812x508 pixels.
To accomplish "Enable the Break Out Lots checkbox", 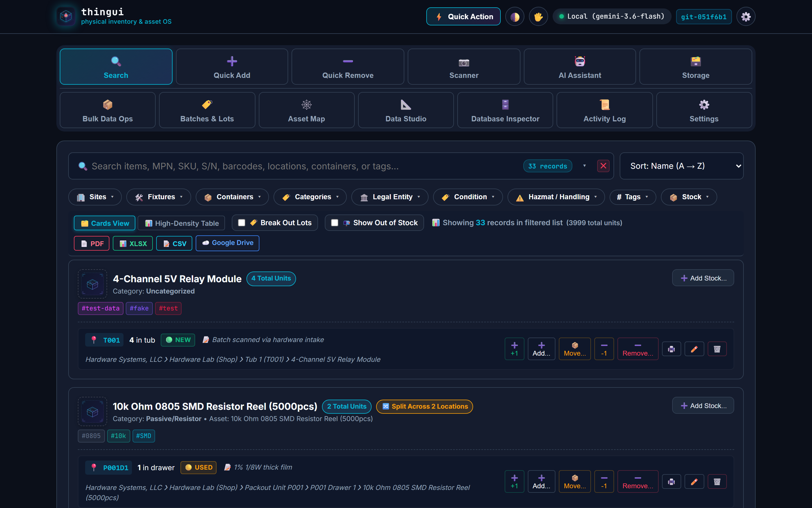I will [242, 223].
